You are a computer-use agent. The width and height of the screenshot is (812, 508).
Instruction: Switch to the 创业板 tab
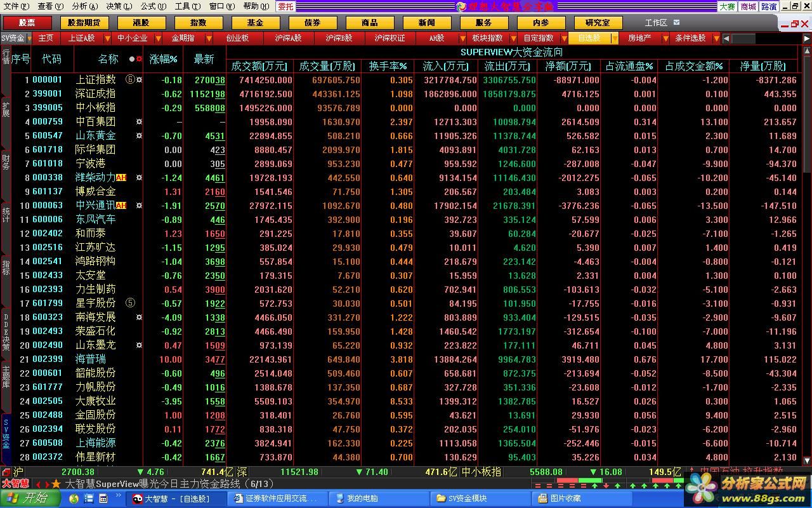point(238,38)
